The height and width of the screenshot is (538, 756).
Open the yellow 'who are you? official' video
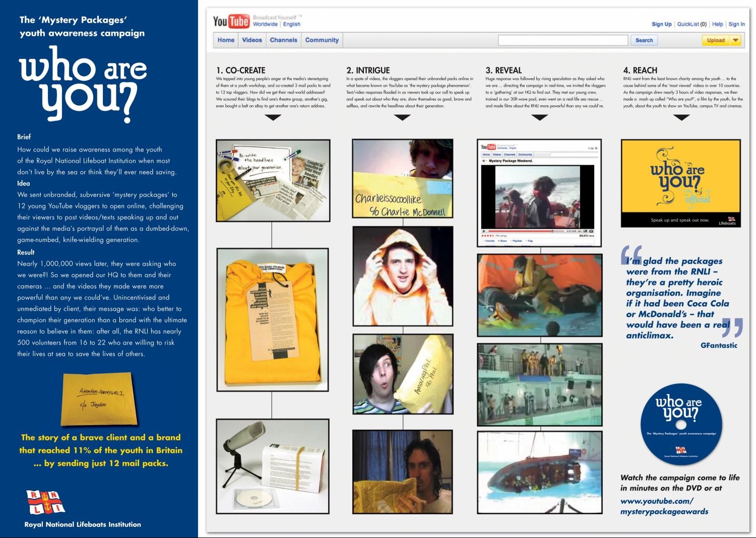tap(681, 183)
